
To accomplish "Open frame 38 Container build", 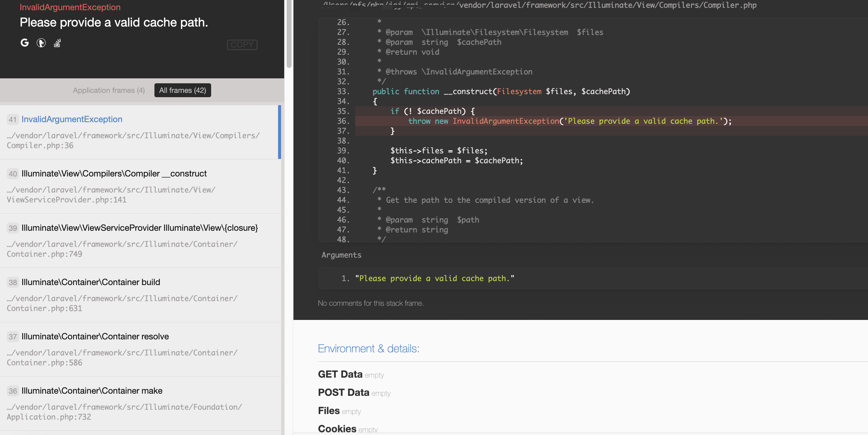I will [x=90, y=282].
